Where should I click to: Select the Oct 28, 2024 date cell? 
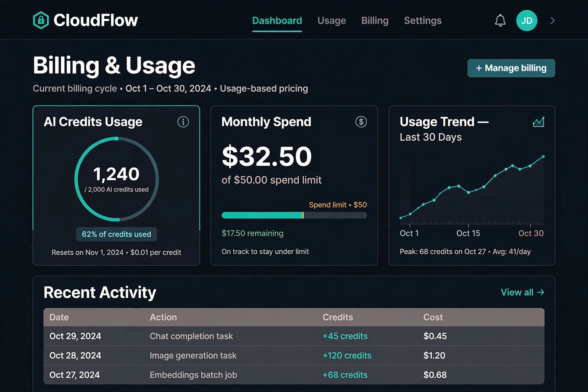75,356
